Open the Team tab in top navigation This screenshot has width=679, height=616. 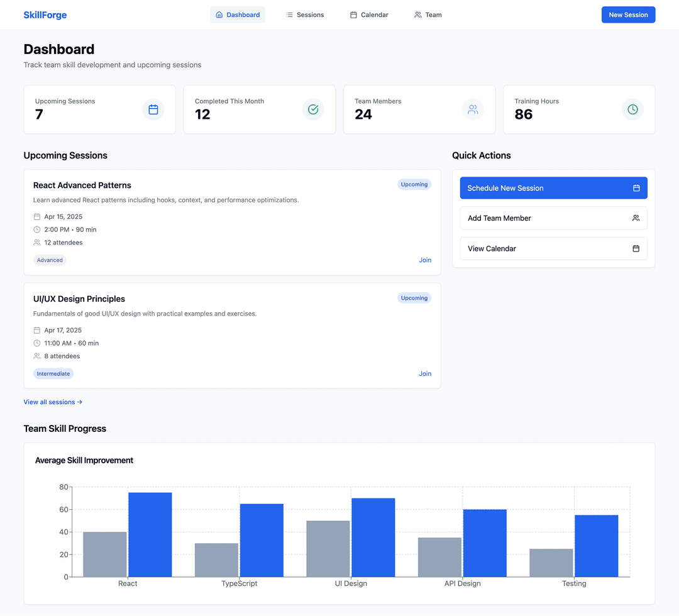coord(428,15)
